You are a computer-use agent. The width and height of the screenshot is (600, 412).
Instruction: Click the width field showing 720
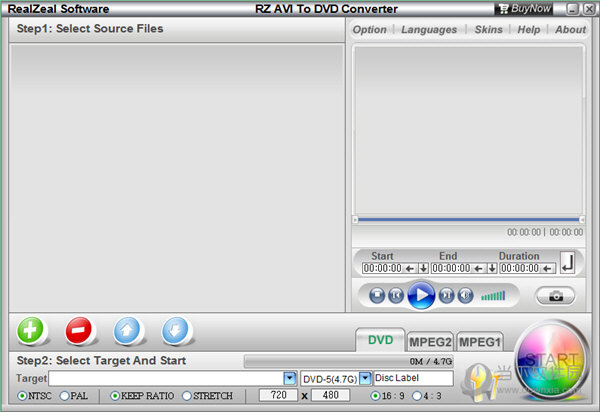tap(278, 395)
